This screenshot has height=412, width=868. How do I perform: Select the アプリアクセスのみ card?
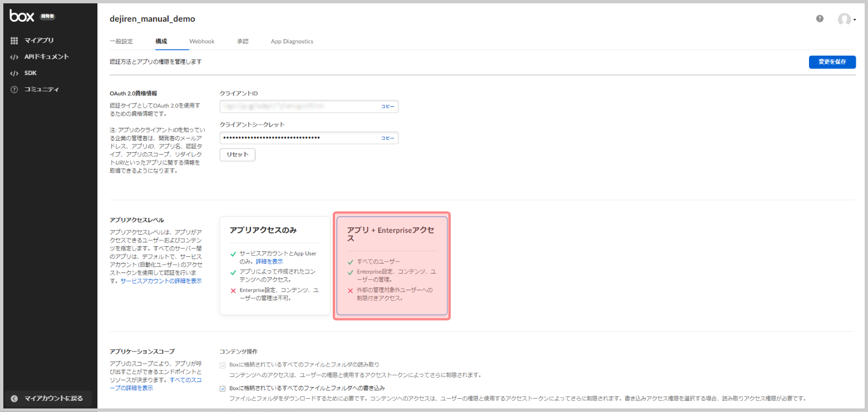275,266
